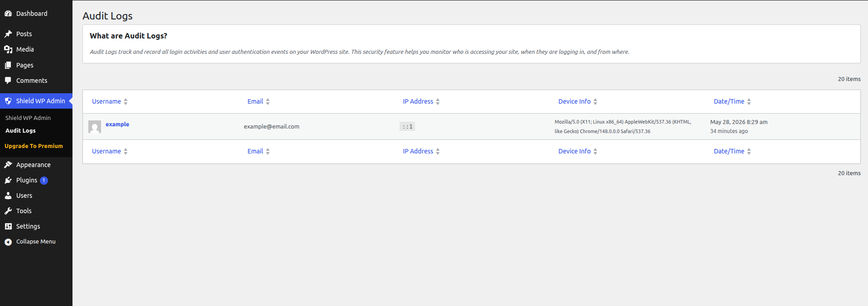868x306 pixels.
Task: Click the Users person icon
Action: coord(8,196)
